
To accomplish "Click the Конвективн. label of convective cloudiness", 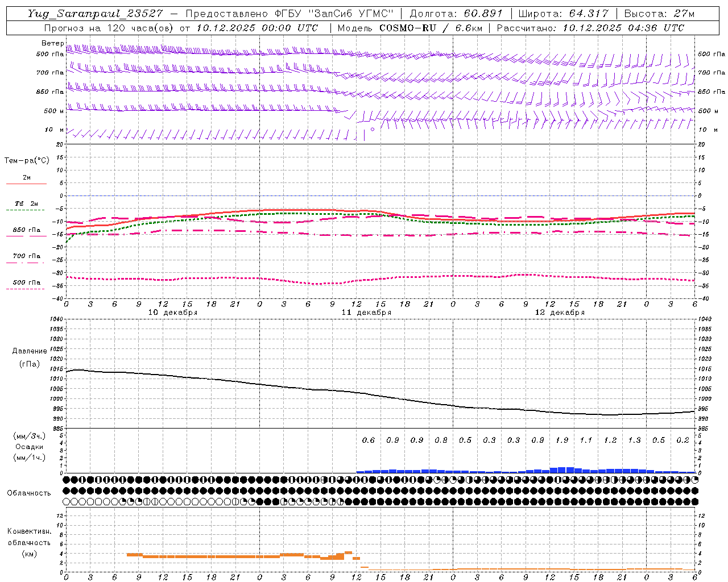I will (30, 532).
